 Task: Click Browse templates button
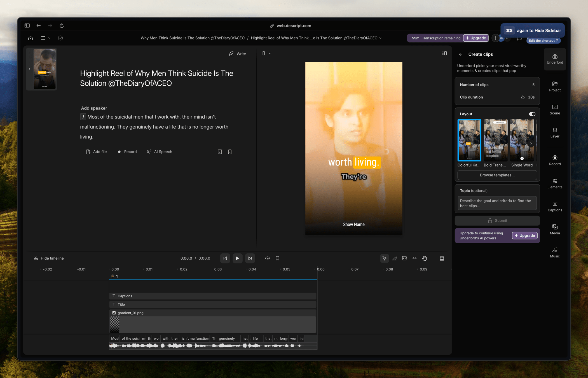[x=497, y=175]
